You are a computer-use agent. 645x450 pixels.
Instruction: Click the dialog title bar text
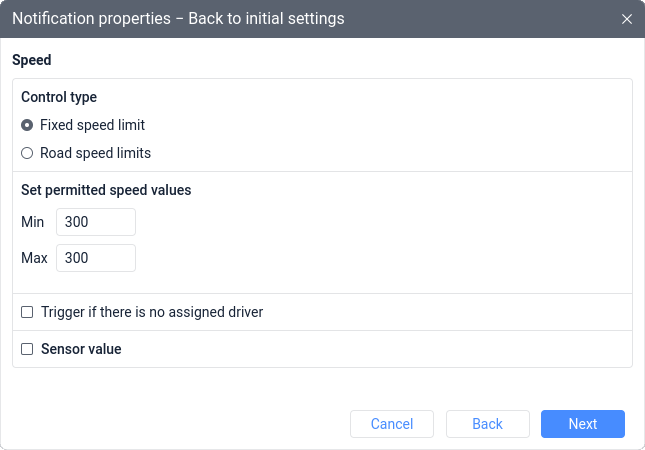click(178, 19)
